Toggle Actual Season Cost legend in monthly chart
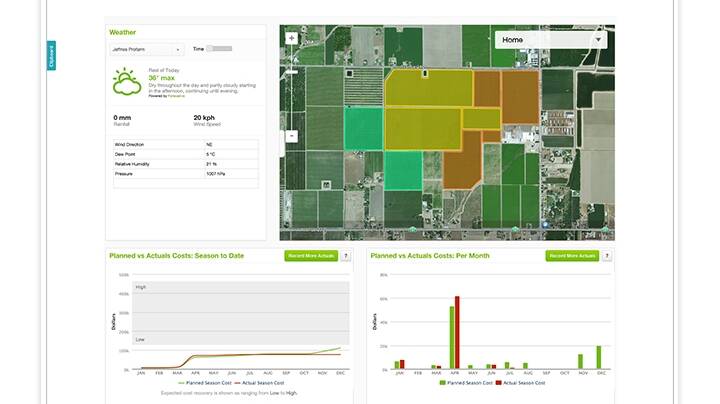 click(x=522, y=382)
